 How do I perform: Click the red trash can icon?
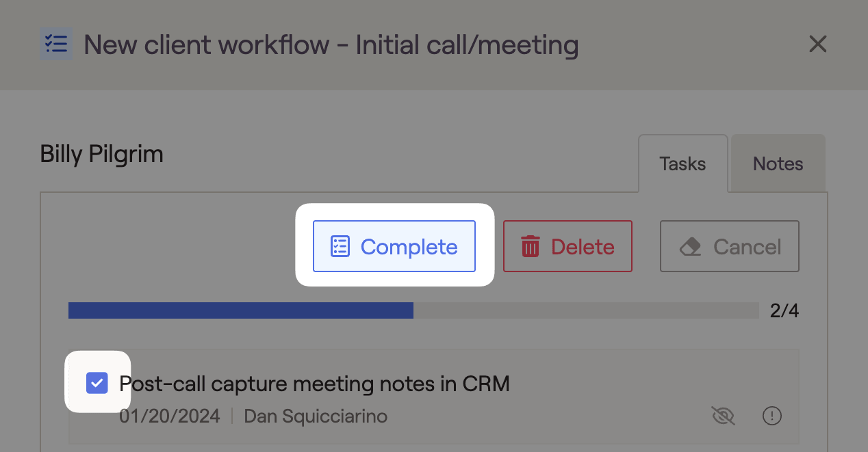coord(531,246)
